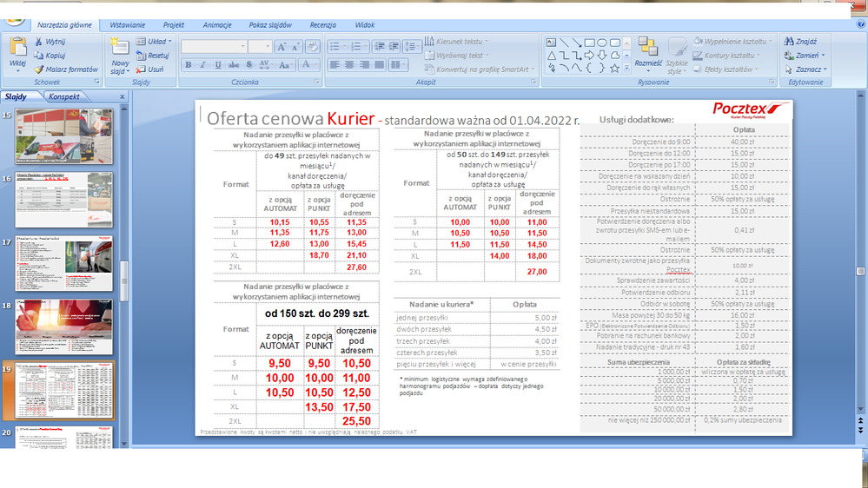The height and width of the screenshot is (488, 868).
Task: Click the clear formatting icon
Action: [312, 47]
